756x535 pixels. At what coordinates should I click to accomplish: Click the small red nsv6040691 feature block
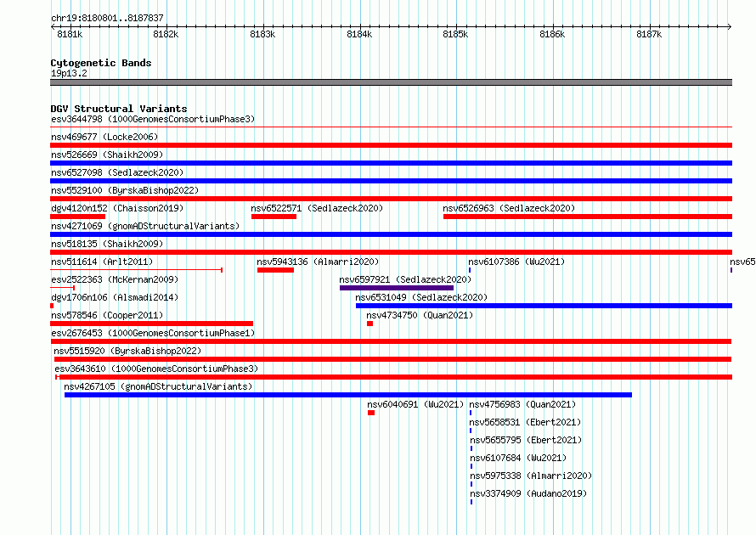370,413
